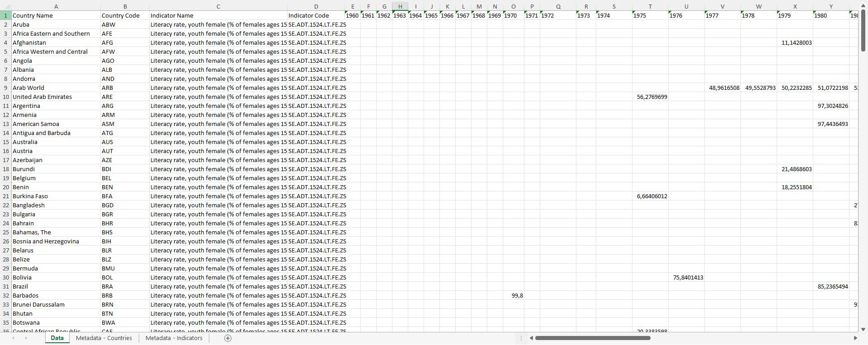
Task: Switch to Metadata - Indicators sheet
Action: (174, 338)
